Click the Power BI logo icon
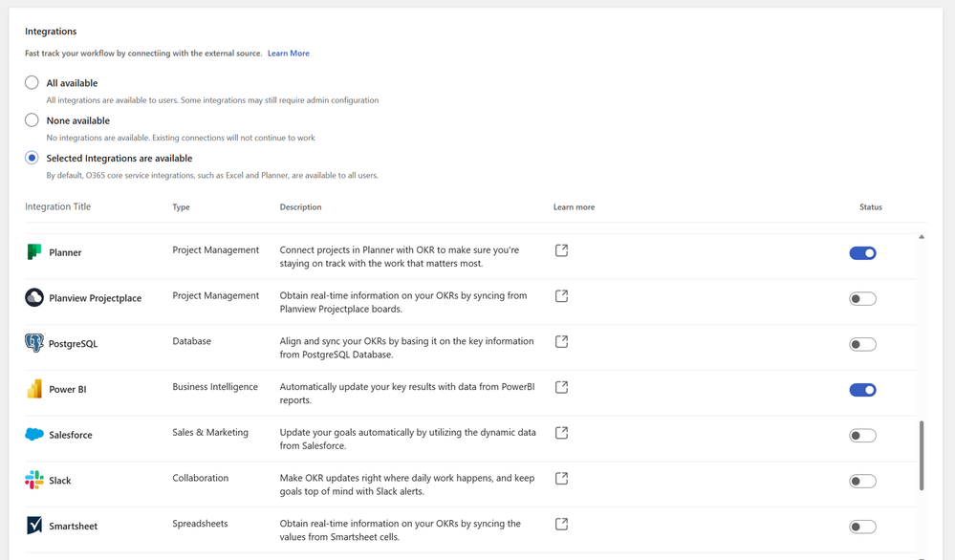 (34, 389)
